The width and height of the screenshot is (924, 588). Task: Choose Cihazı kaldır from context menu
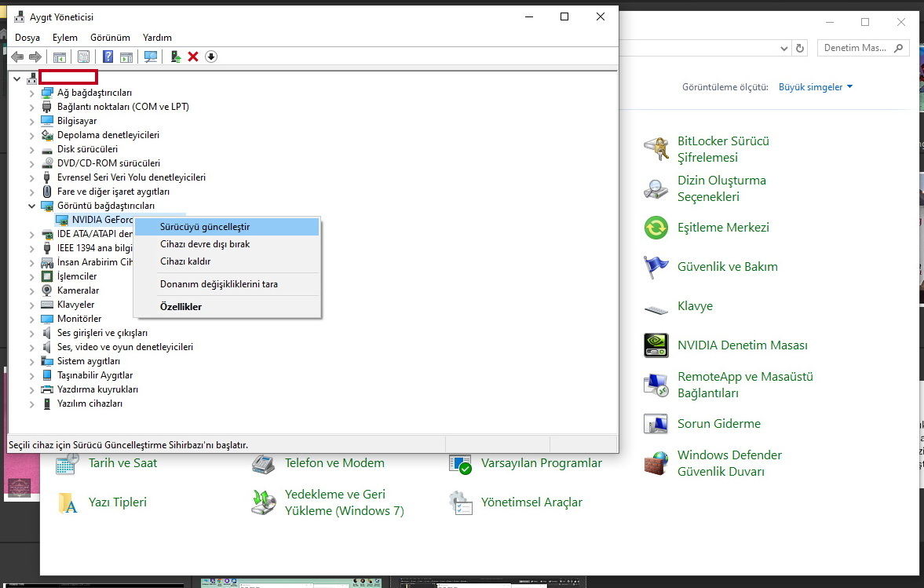tap(227, 261)
